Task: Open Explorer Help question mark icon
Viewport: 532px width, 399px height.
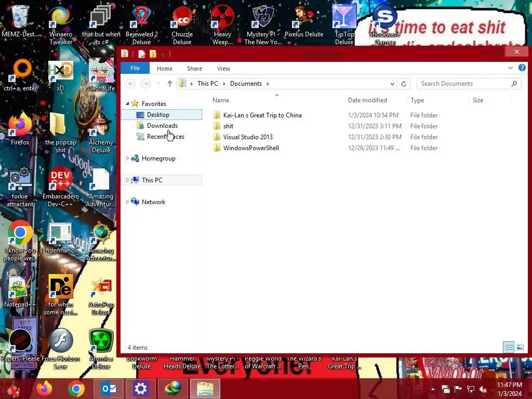Action: click(x=522, y=68)
